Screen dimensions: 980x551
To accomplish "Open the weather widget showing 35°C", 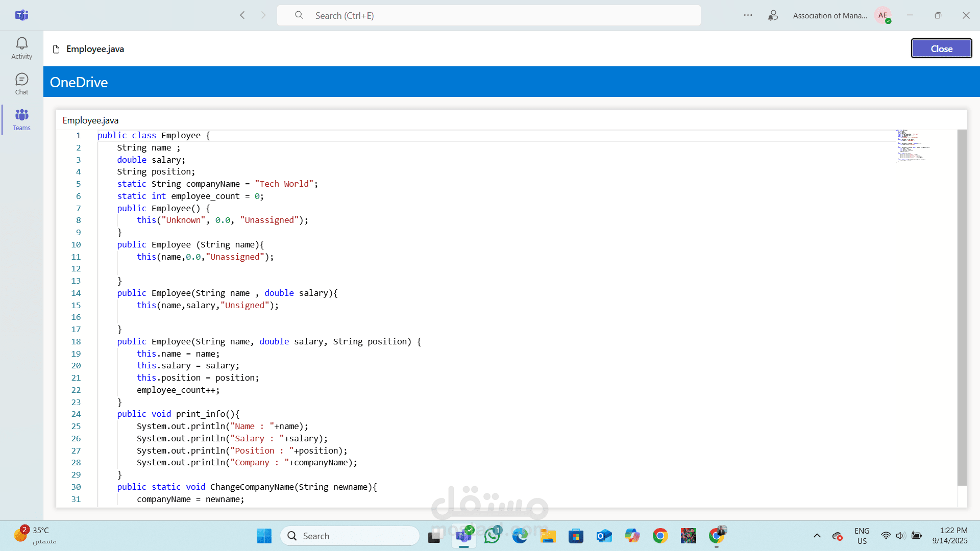I will (x=36, y=536).
